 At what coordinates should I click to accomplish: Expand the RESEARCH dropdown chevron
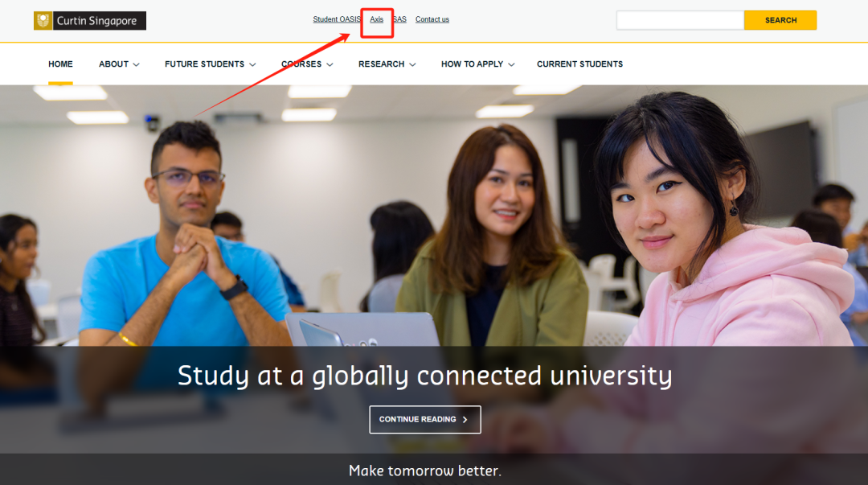click(x=412, y=64)
